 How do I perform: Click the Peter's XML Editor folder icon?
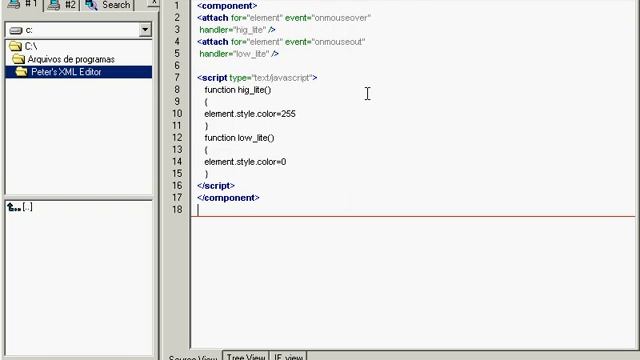coord(21,72)
